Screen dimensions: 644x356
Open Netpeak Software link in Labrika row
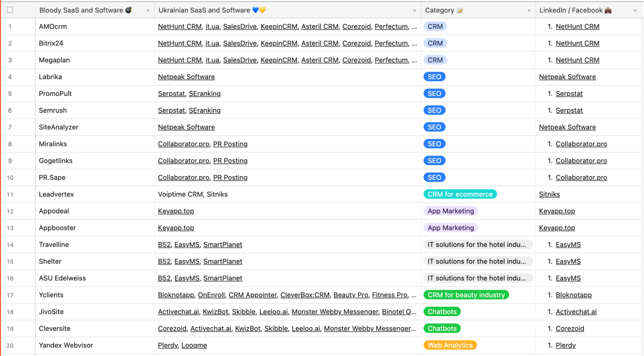(x=186, y=77)
